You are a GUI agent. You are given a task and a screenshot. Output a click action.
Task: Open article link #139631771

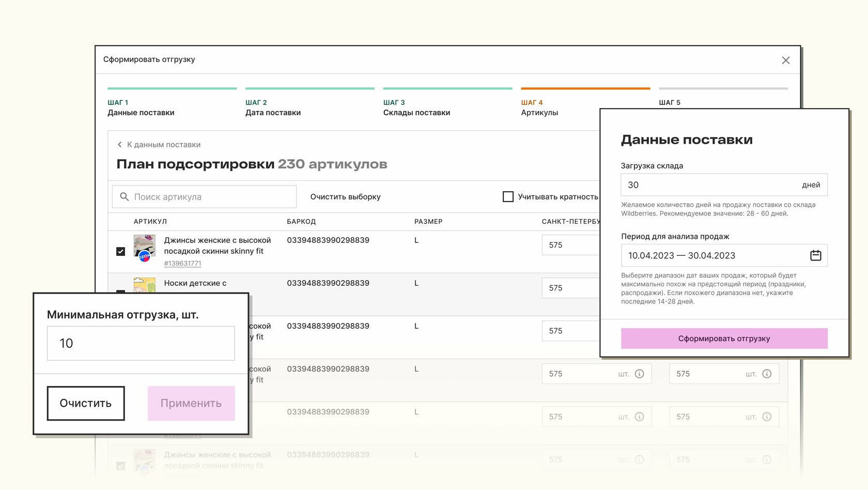click(182, 264)
